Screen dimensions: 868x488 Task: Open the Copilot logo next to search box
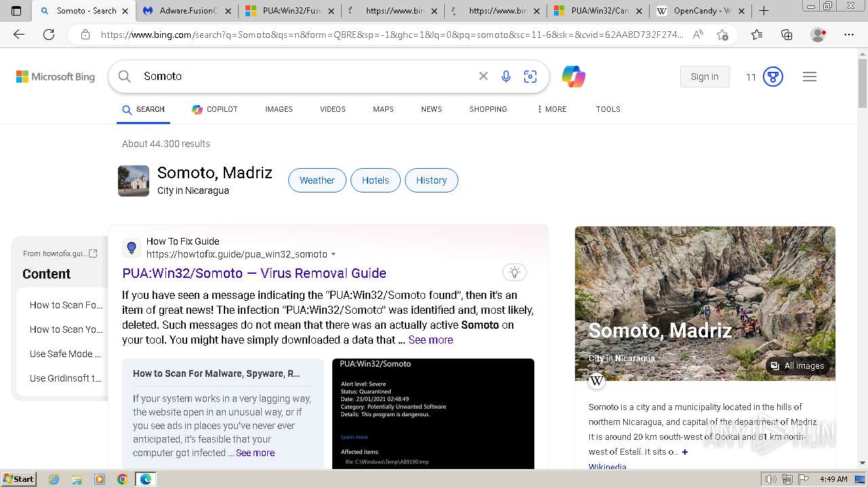point(574,77)
